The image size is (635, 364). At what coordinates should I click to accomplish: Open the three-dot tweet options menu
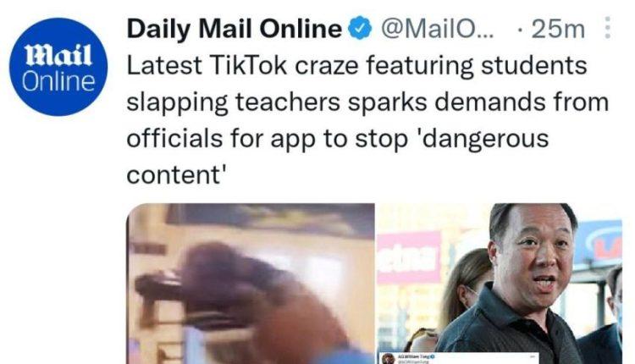(607, 28)
